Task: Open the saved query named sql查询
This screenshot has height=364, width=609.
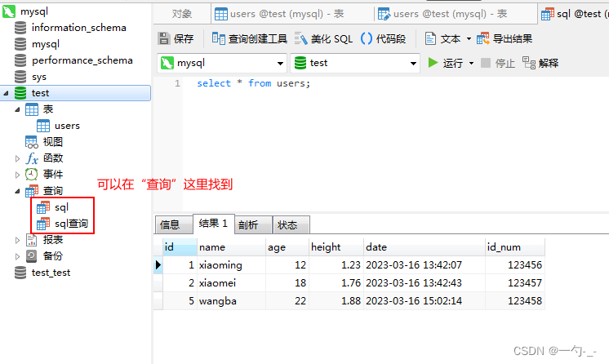Action: click(x=71, y=224)
